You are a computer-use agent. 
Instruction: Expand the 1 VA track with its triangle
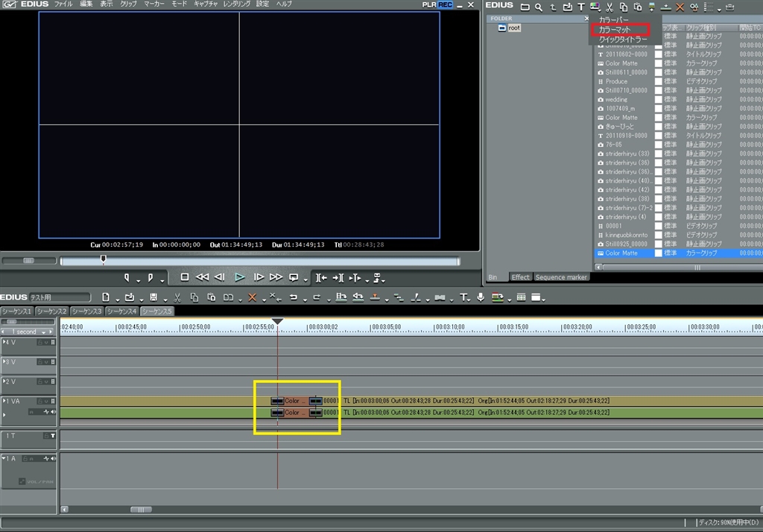point(4,401)
